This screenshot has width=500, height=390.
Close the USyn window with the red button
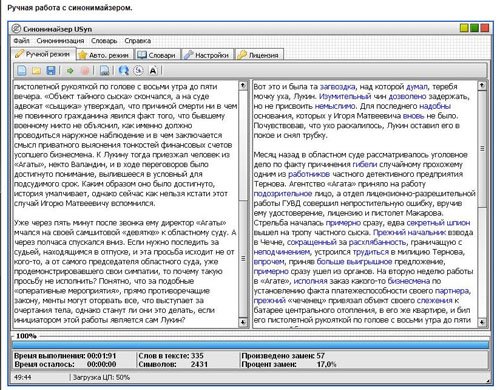pyautogui.click(x=485, y=28)
